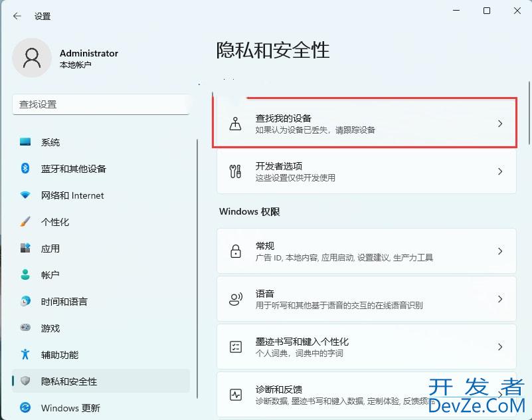Open 辅助功能 settings
The height and width of the screenshot is (420, 532).
click(x=101, y=354)
